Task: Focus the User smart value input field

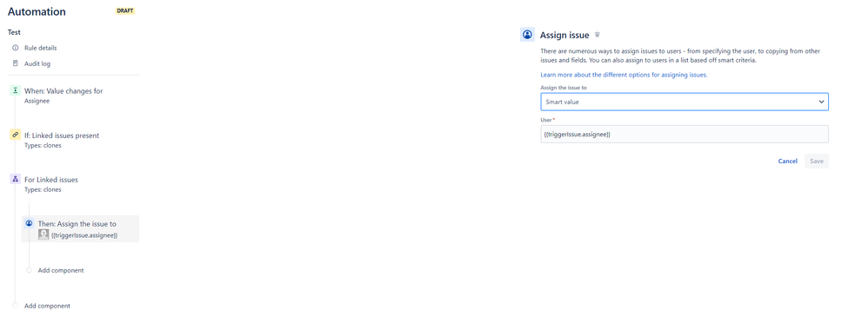Action: [684, 134]
